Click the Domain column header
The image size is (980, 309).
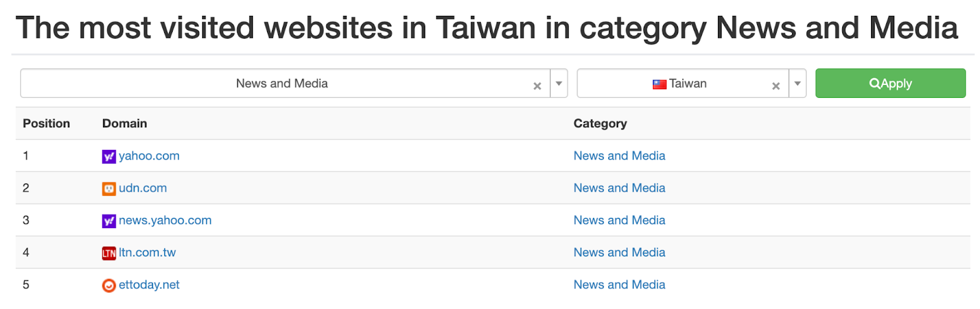point(124,124)
